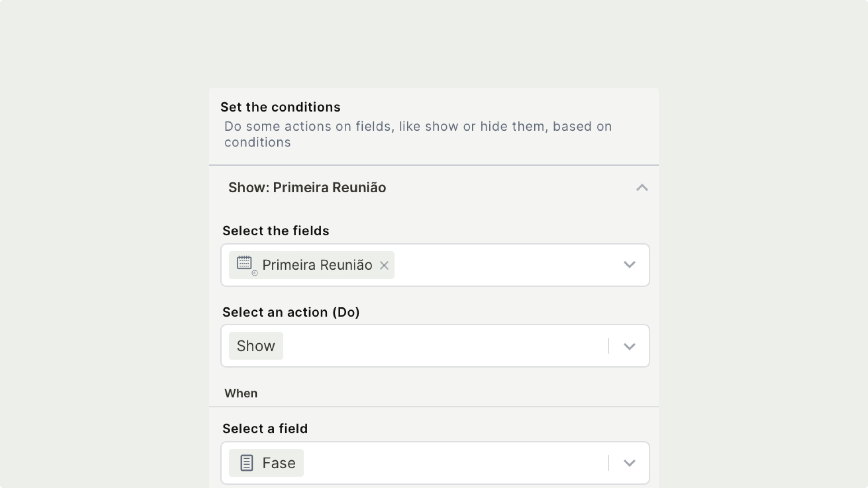Click the Select an action (Do) label
Image resolution: width=868 pixels, height=488 pixels.
(x=291, y=312)
